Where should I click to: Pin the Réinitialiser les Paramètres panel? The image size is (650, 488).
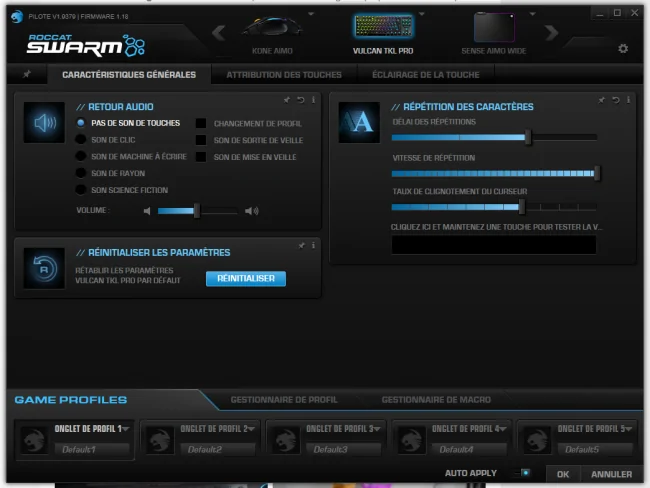[x=301, y=245]
